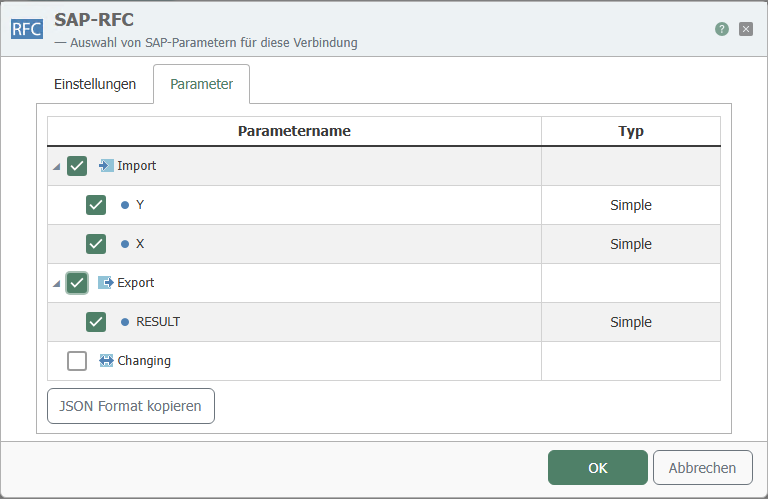Enable the Changing checkbox
The image size is (768, 499).
click(77, 361)
